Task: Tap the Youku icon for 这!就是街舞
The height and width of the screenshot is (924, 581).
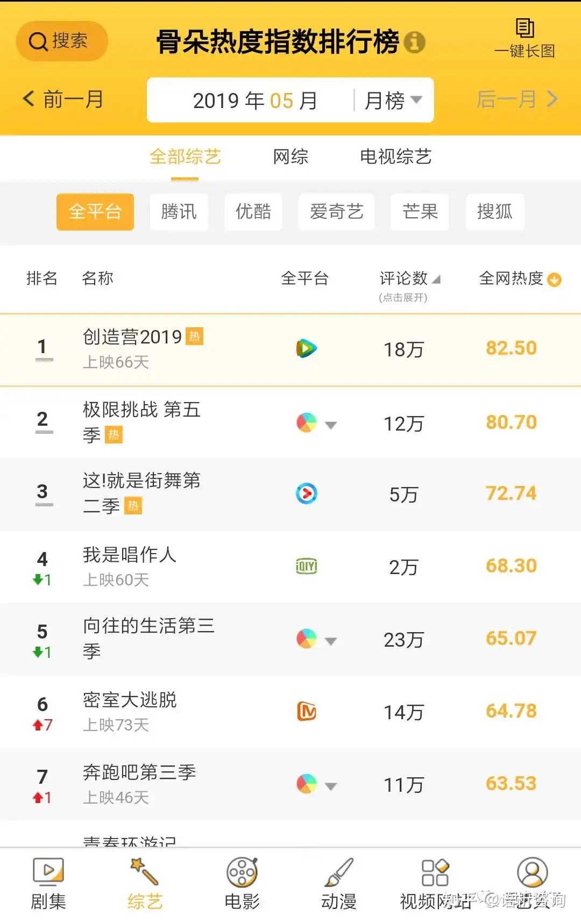Action: (307, 493)
